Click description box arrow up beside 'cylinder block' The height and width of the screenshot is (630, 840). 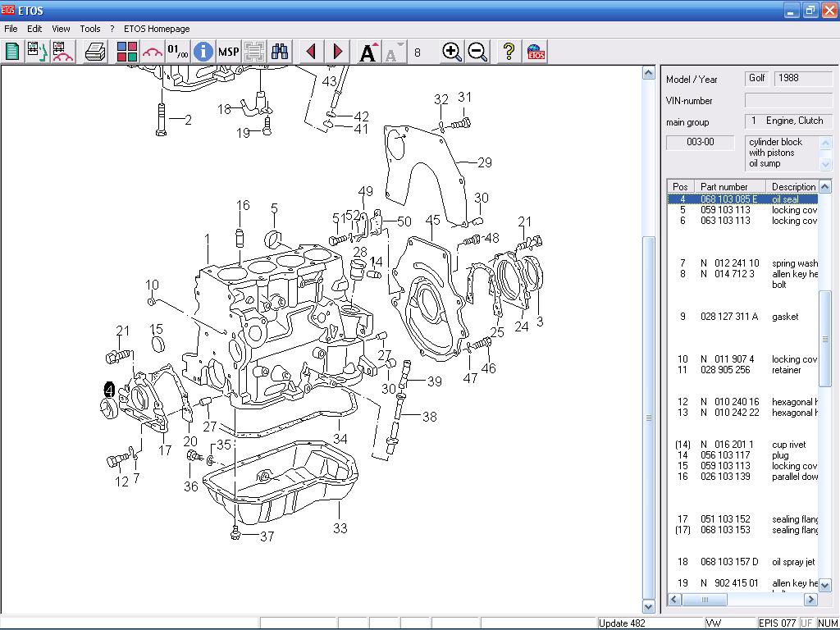point(825,143)
